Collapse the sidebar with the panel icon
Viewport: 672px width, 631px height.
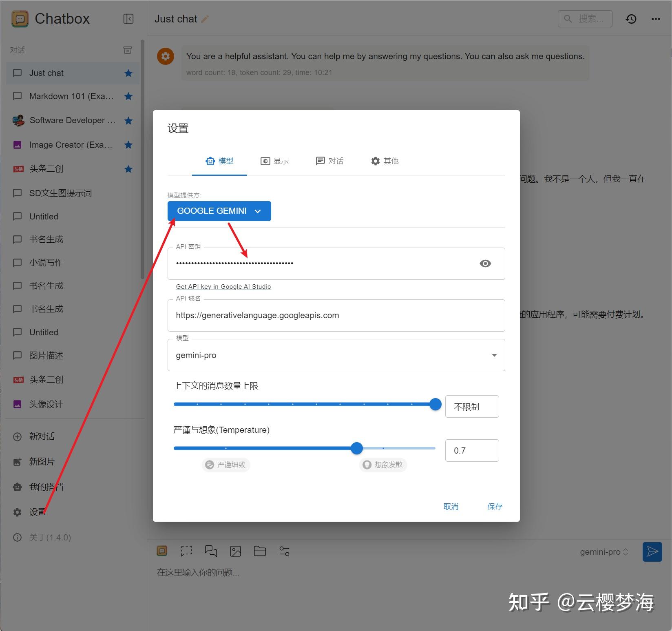tap(128, 19)
